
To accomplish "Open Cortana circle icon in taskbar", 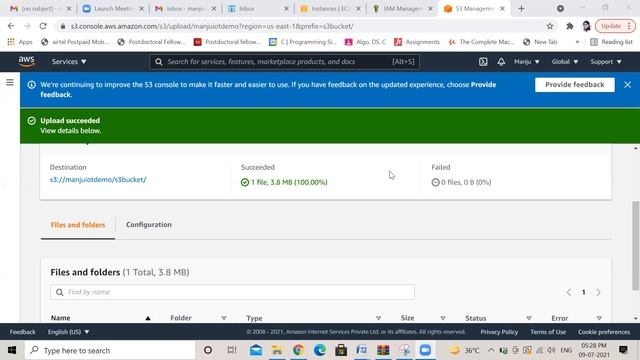I will (x=208, y=350).
